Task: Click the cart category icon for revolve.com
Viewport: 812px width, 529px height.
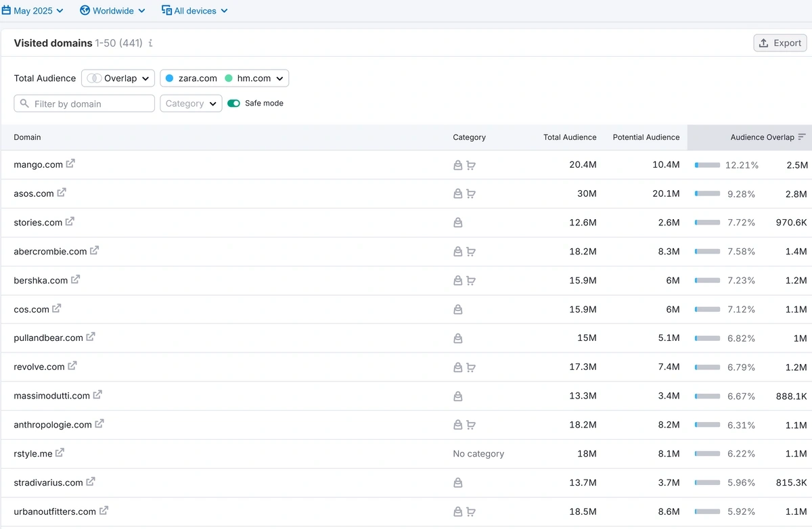Action: [x=471, y=367]
